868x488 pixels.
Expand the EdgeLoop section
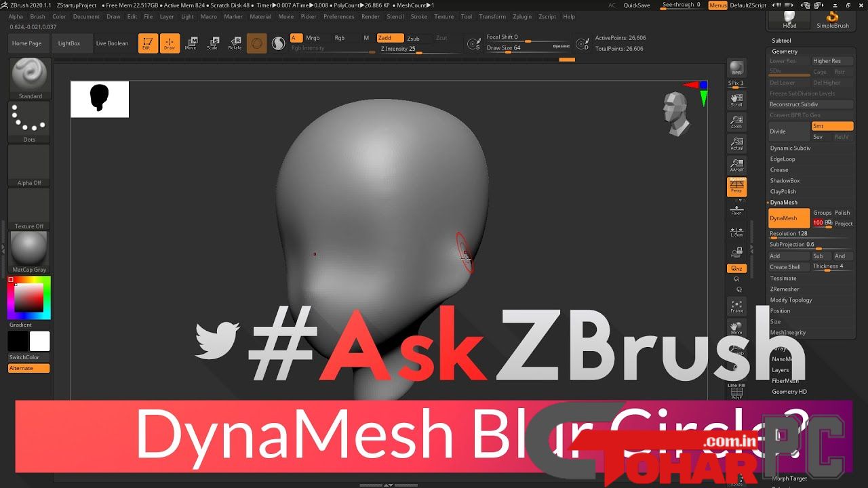coord(783,159)
